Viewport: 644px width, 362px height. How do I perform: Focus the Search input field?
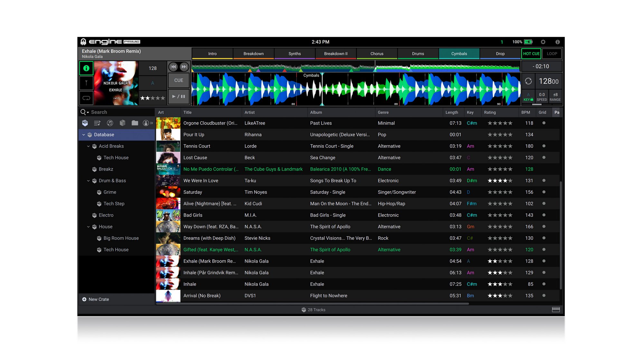point(122,112)
